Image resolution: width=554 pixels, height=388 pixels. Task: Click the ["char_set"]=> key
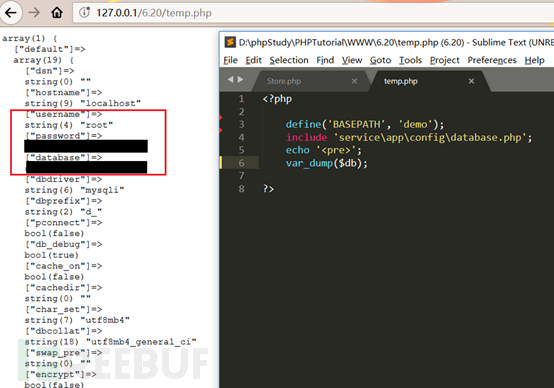64,309
